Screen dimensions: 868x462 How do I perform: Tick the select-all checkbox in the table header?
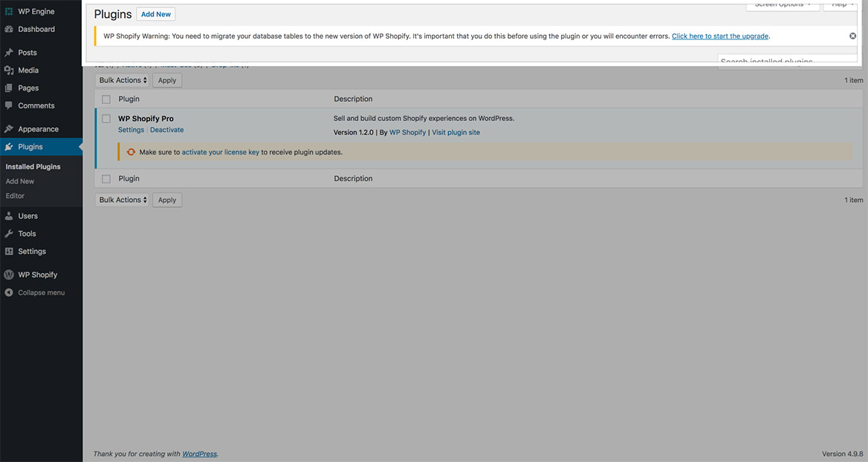pos(106,99)
